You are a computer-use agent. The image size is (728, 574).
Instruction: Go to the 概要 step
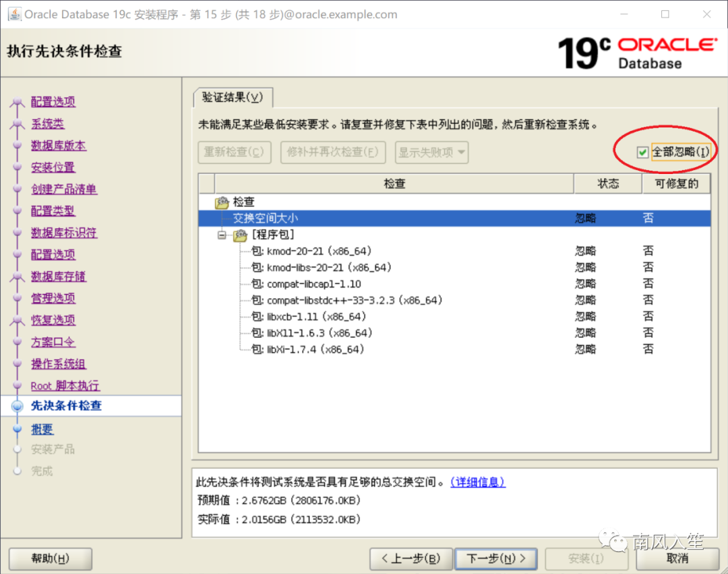pyautogui.click(x=42, y=430)
